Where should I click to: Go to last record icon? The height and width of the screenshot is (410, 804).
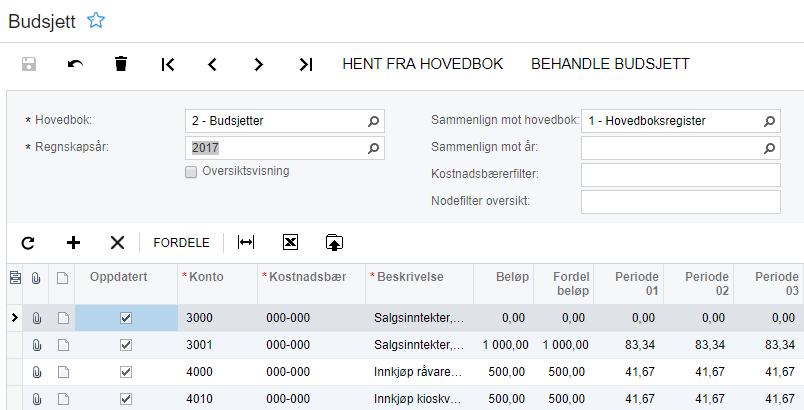click(x=306, y=64)
